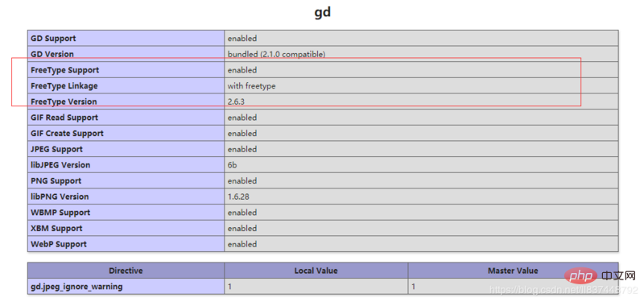Screen dimensions: 644x302
Task: Click the 'GIF Create Support' label
Action: (x=67, y=133)
